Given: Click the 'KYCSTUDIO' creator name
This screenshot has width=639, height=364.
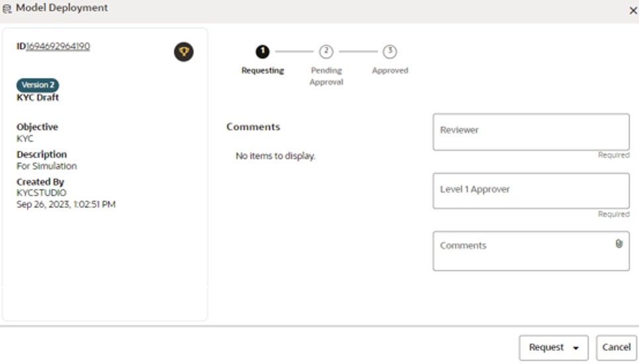Looking at the screenshot, I should click(41, 193).
